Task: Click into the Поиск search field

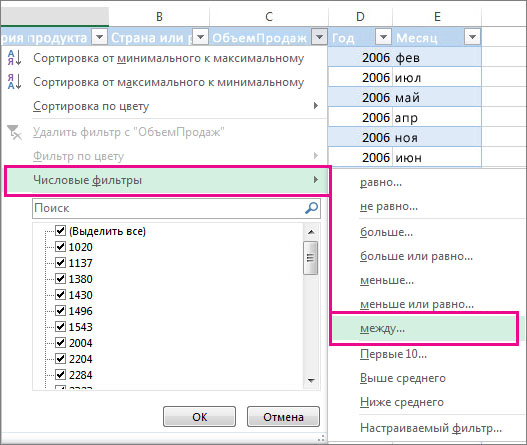Action: click(168, 208)
